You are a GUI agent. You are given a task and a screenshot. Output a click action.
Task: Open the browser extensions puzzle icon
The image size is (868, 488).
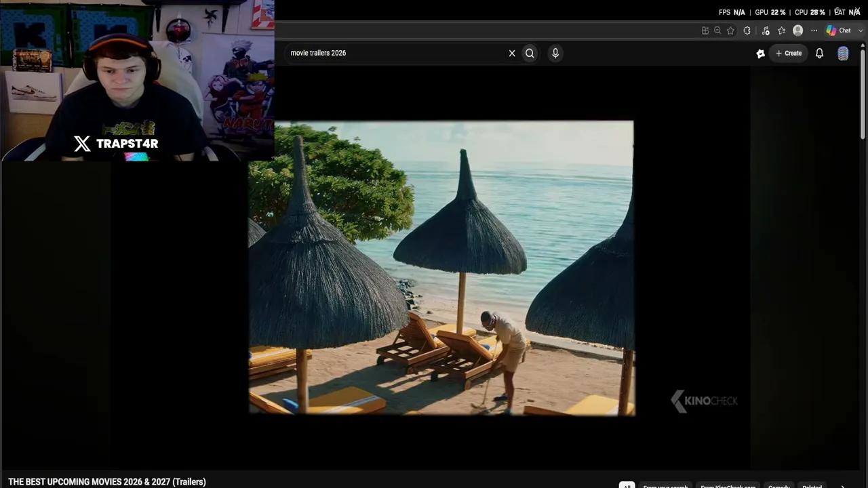(747, 30)
